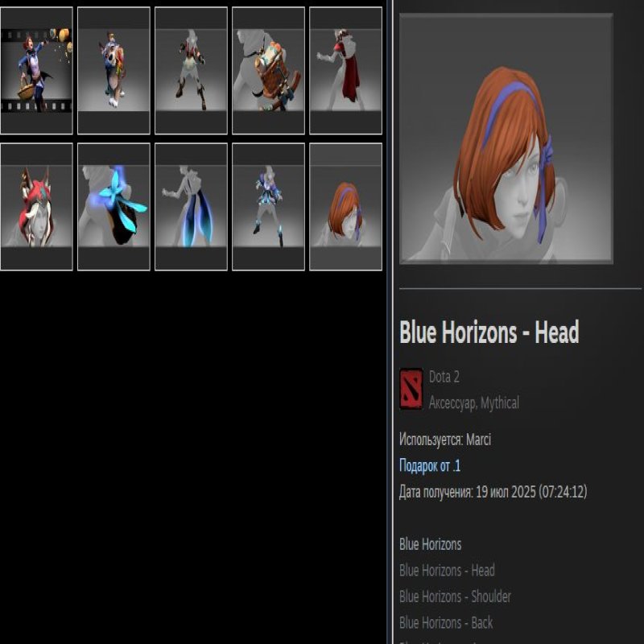Select the orange hair item in grid
The image size is (644, 644).
tap(345, 207)
